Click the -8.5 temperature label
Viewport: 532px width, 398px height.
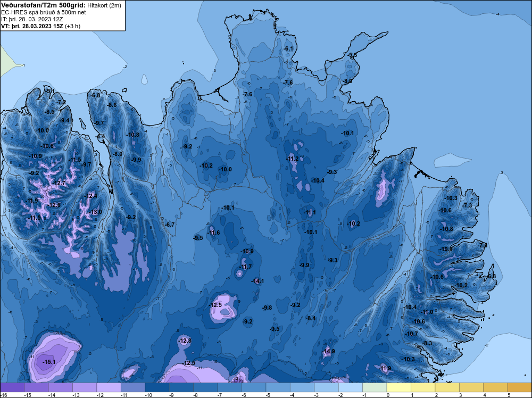pyautogui.click(x=49, y=112)
